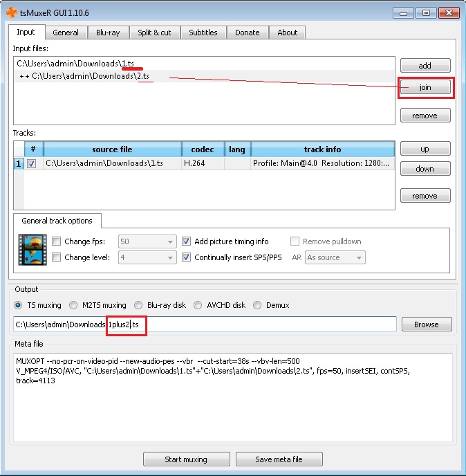466x476 pixels.
Task: Select TS muxing output
Action: pyautogui.click(x=18, y=305)
